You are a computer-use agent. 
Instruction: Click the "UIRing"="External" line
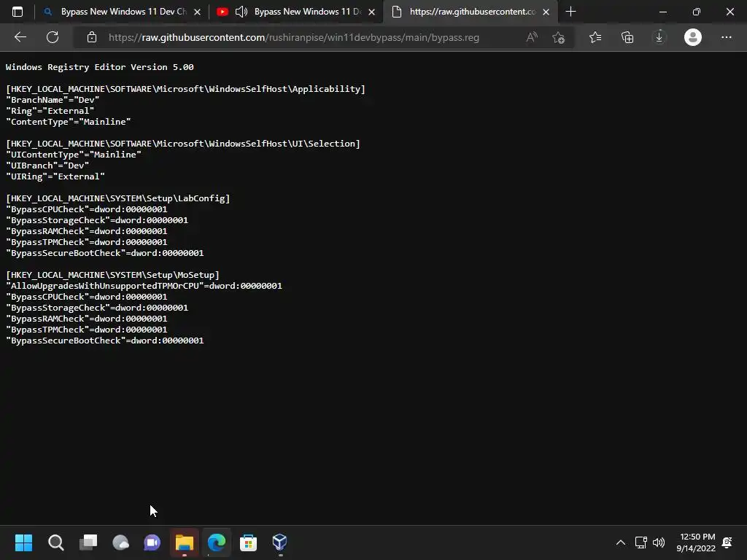point(55,176)
